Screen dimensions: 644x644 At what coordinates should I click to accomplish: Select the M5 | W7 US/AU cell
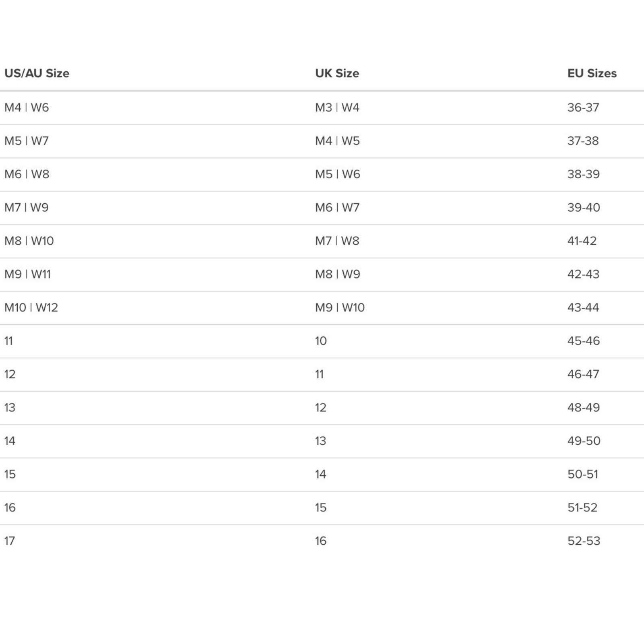pyautogui.click(x=27, y=141)
